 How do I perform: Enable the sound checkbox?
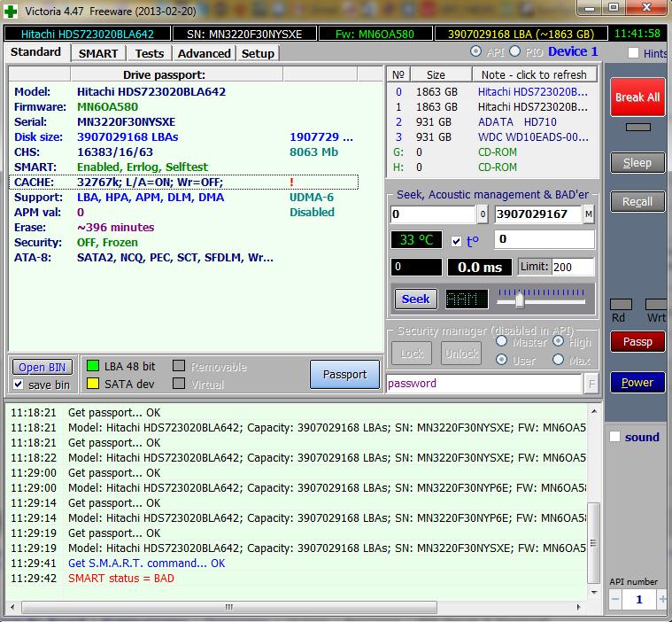(x=614, y=436)
